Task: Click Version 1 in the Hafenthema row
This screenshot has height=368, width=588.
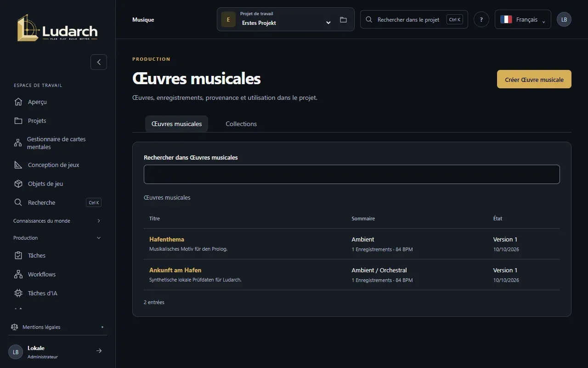Action: [x=505, y=239]
